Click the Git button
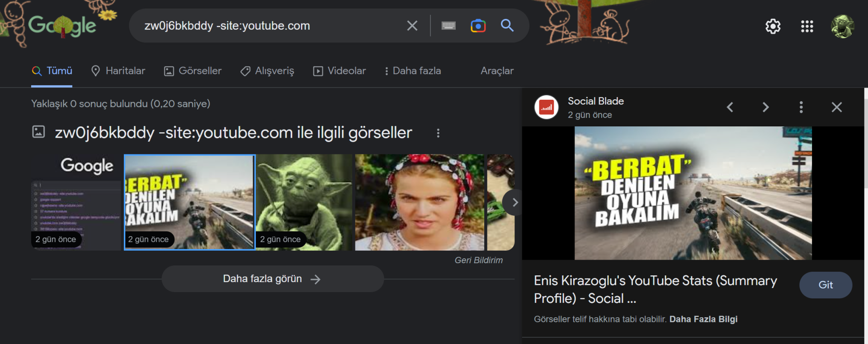Screen dimensions: 868x344 click(x=826, y=285)
